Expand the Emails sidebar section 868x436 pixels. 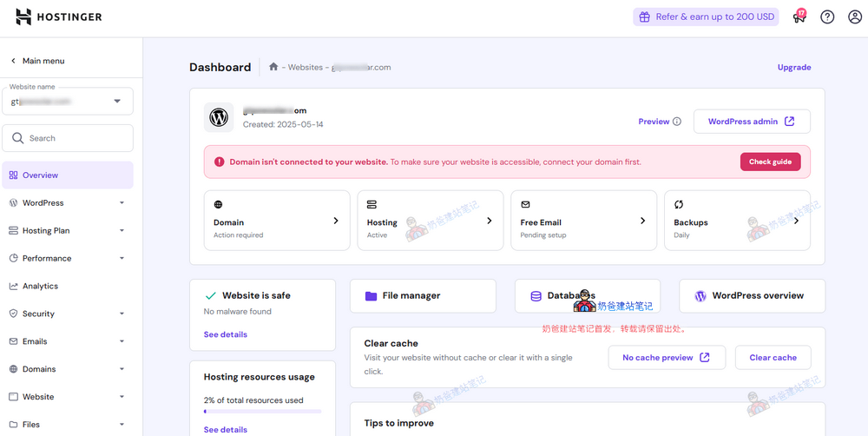pyautogui.click(x=122, y=341)
